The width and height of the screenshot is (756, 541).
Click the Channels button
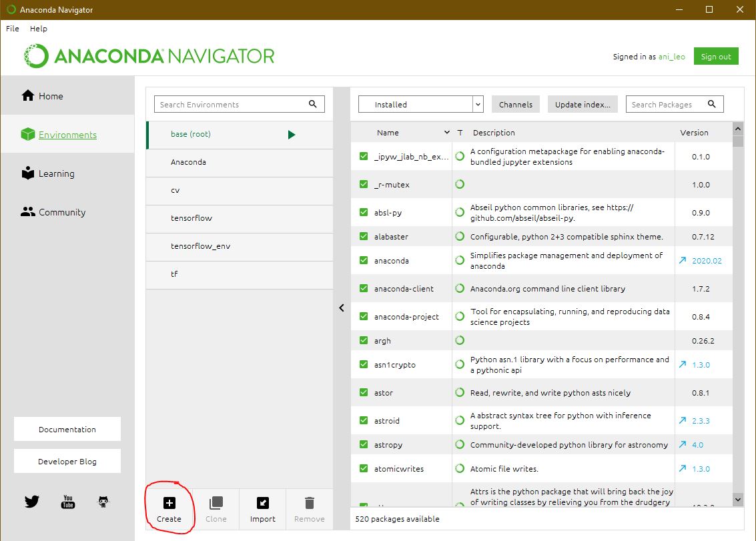tap(516, 104)
